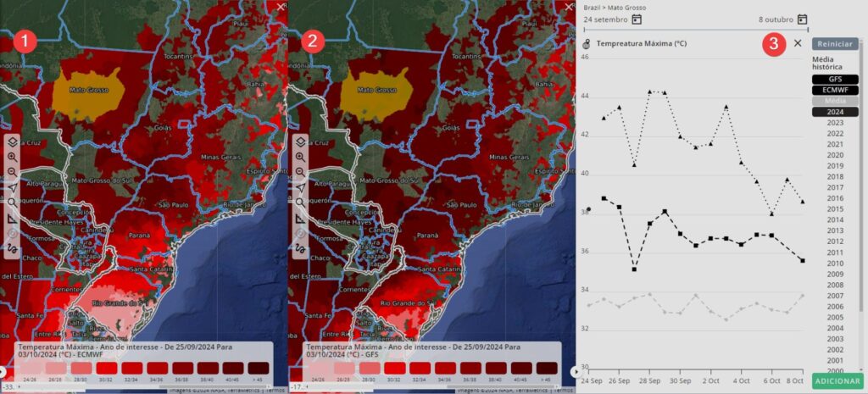Click the Reiniciar button
868x394 pixels.
pyautogui.click(x=835, y=44)
